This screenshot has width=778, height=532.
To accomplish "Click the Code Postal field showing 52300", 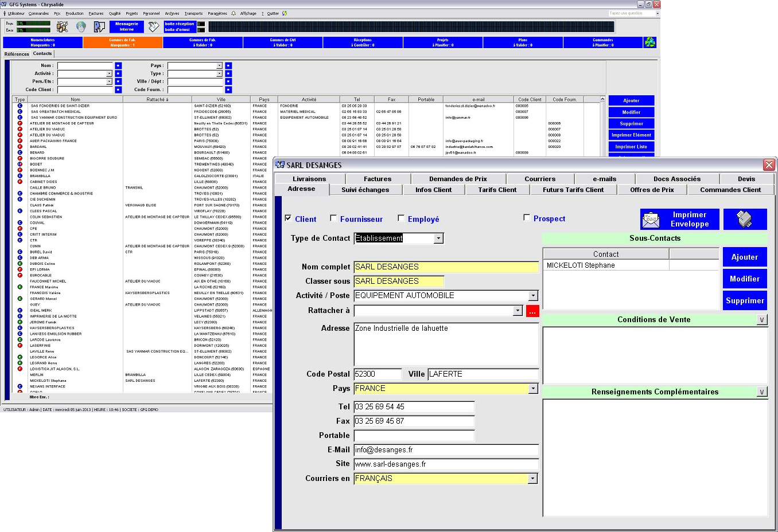I will (378, 374).
